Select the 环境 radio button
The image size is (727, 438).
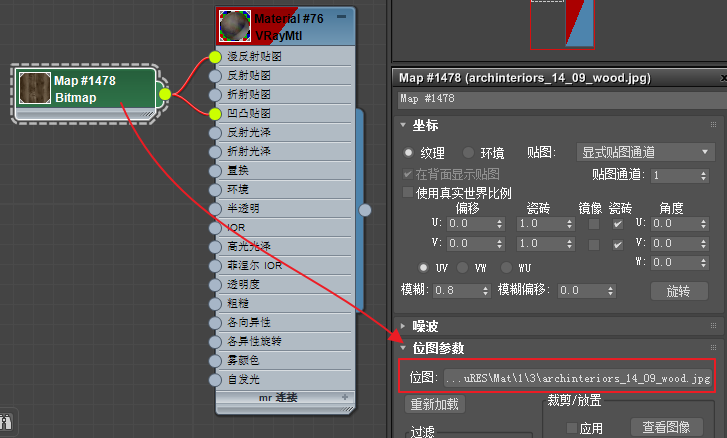(469, 153)
